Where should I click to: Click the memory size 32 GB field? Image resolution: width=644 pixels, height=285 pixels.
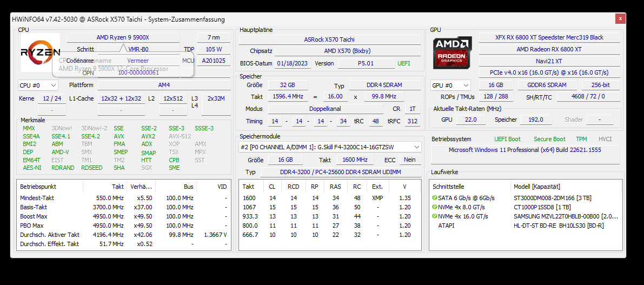coord(288,85)
